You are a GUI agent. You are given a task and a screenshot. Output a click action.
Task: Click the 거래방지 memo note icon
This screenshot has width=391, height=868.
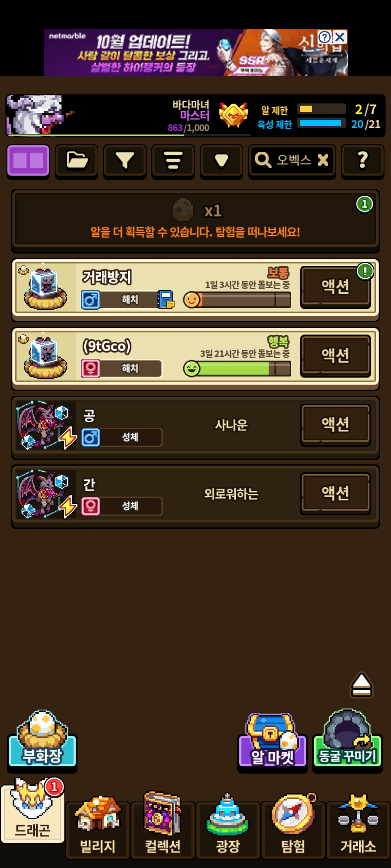pos(166,299)
